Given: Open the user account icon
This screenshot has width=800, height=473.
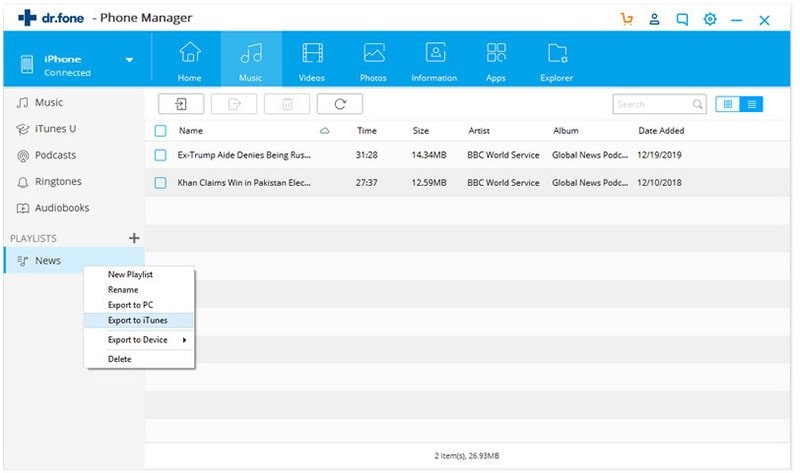Looking at the screenshot, I should [x=654, y=19].
